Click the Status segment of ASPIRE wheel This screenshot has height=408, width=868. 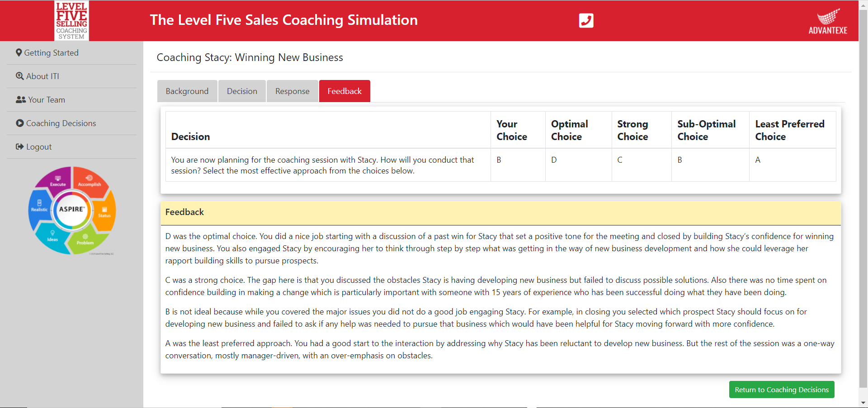105,211
